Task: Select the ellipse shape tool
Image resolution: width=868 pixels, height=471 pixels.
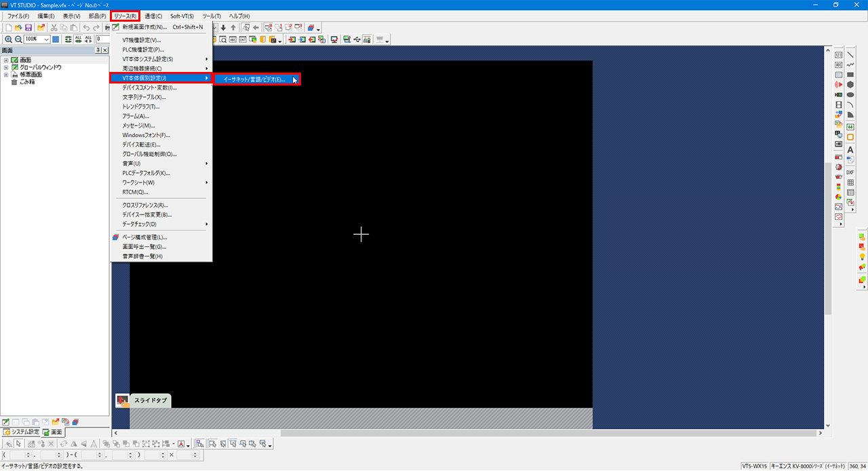Action: (x=850, y=95)
